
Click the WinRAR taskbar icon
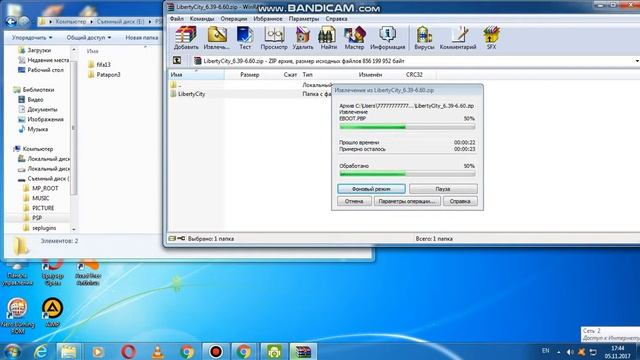[x=303, y=351]
